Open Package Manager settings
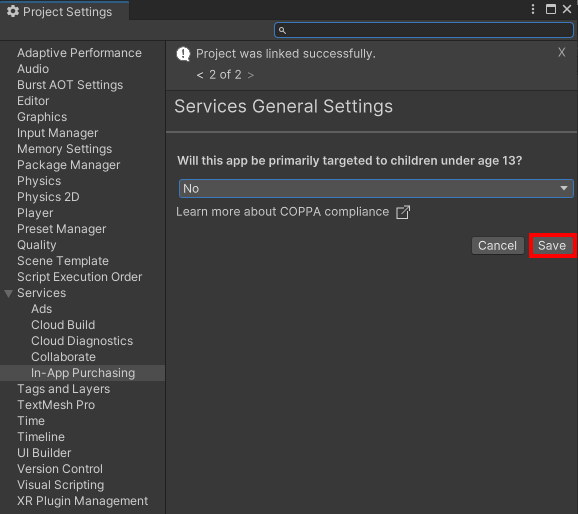Viewport: 578px width, 514px height. 69,165
